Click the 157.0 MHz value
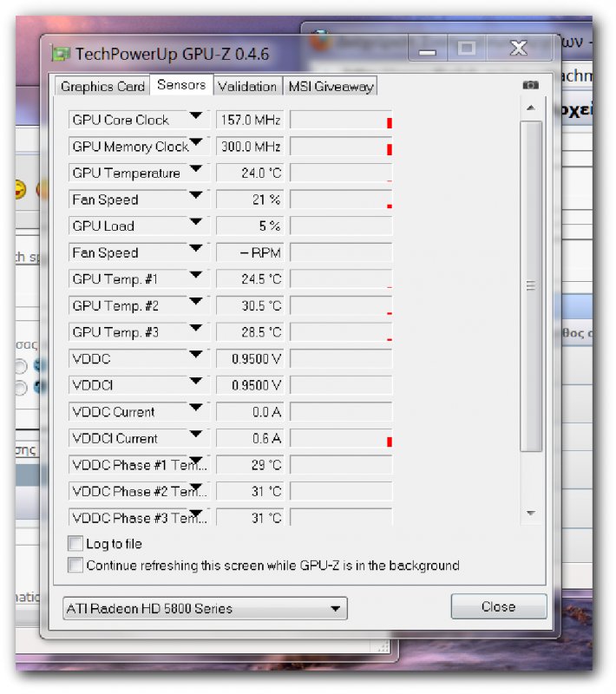The image size is (616, 694). coord(250,120)
